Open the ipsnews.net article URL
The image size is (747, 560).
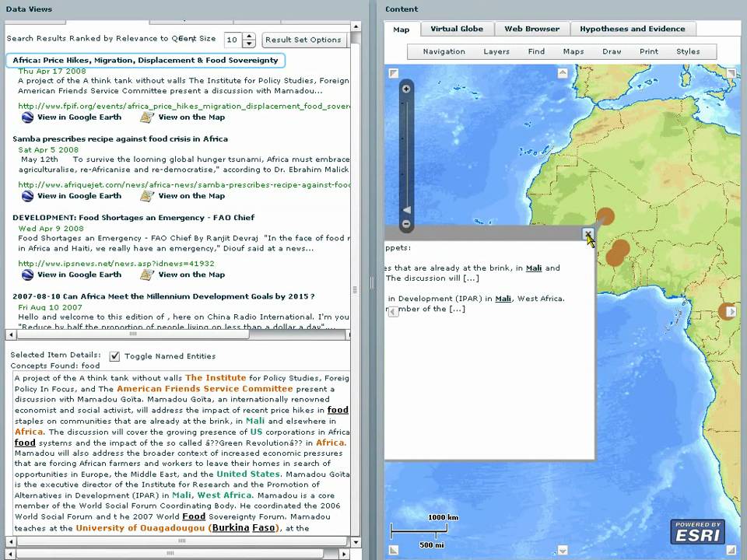[116, 264]
